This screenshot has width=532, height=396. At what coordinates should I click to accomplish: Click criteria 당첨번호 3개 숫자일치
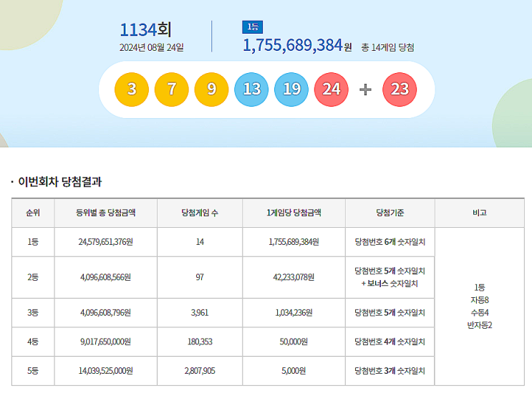(390, 371)
